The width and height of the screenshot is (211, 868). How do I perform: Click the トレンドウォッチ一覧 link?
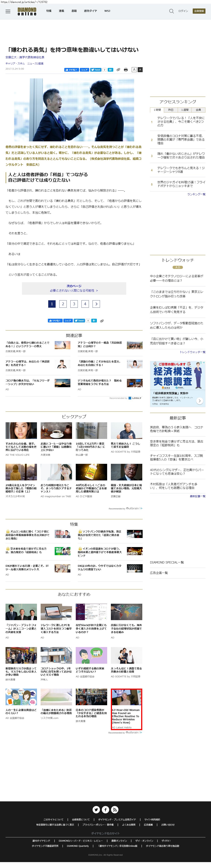tap(193, 352)
